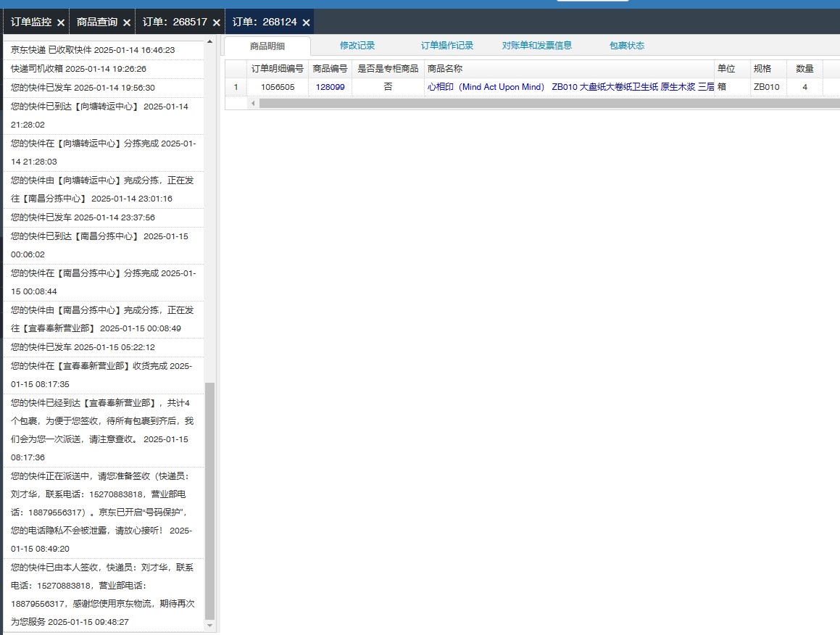The width and height of the screenshot is (840, 635).
Task: Select entry 已到达【南昌分拣中心】
Action: (104, 245)
